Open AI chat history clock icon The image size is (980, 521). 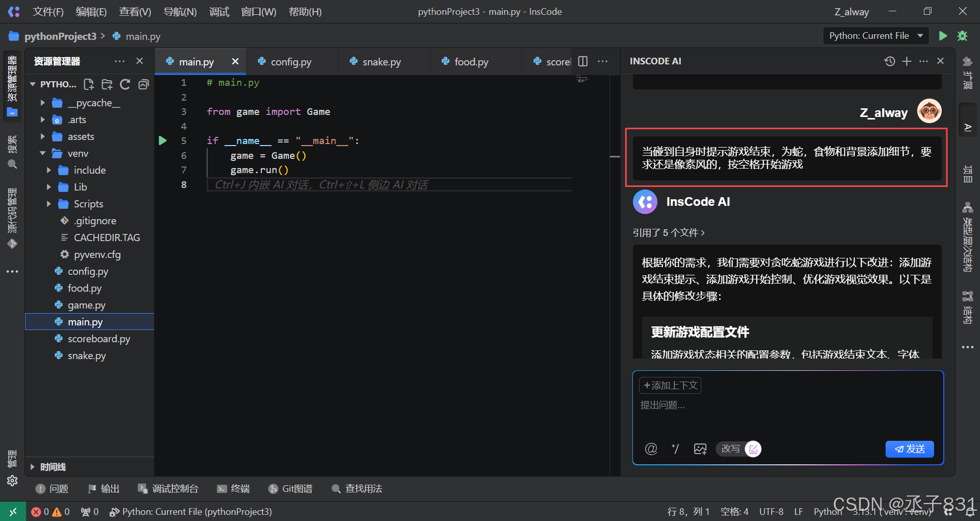890,61
